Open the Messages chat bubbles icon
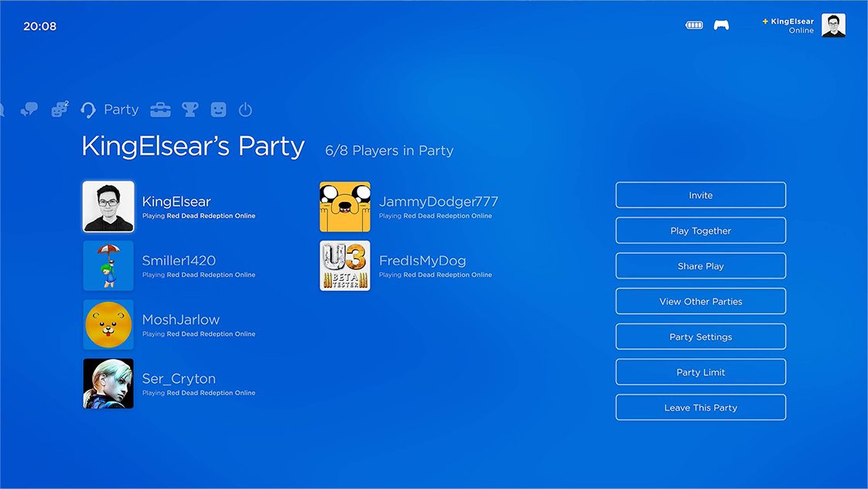868x489 pixels. [29, 110]
